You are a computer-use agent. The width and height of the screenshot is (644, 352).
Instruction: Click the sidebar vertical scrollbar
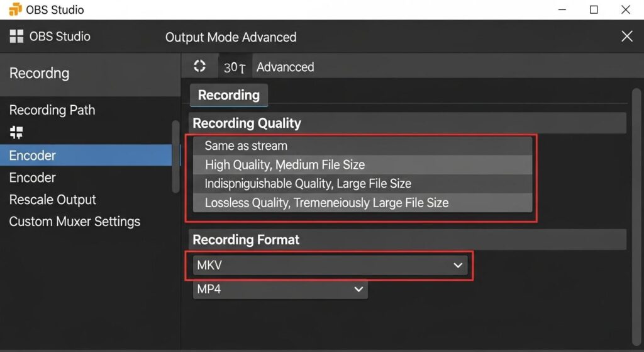click(x=176, y=156)
